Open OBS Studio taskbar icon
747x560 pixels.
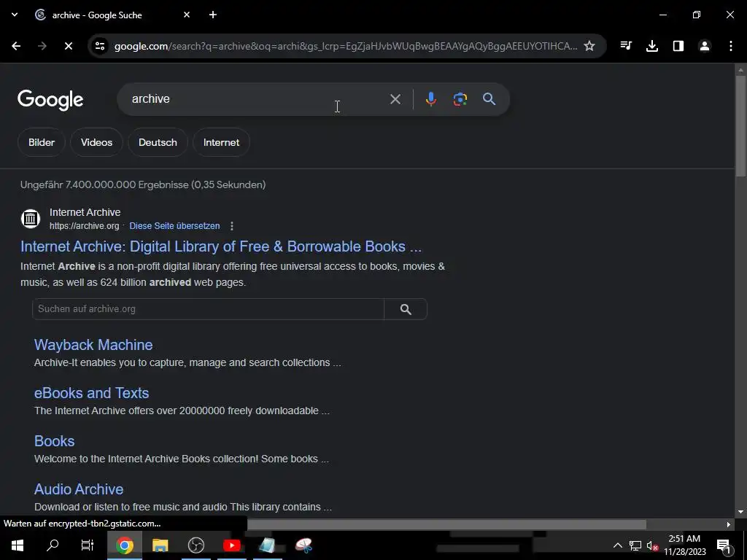[x=196, y=545]
